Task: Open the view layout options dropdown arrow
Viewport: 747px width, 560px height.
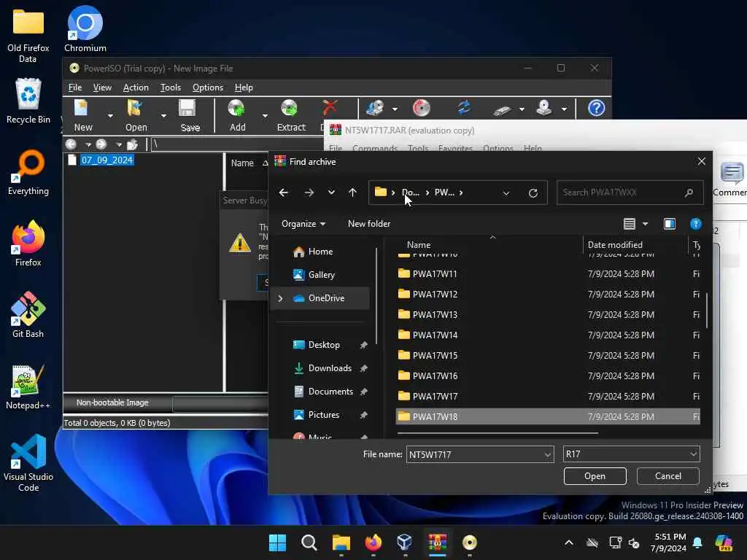Action: coord(645,224)
